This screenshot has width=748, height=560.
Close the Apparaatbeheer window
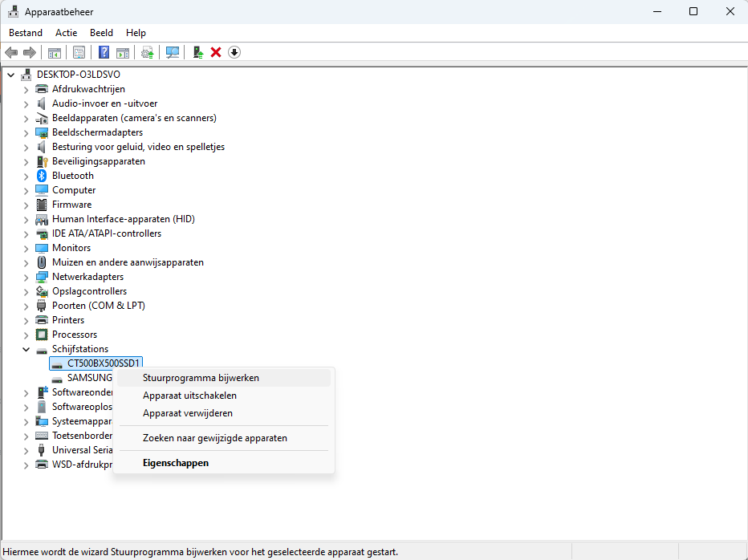point(730,11)
